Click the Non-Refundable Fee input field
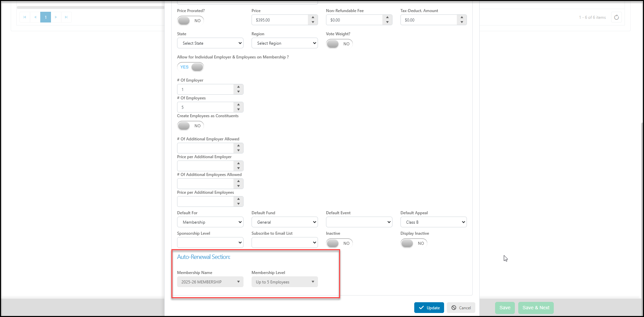This screenshot has width=644, height=317. point(355,20)
